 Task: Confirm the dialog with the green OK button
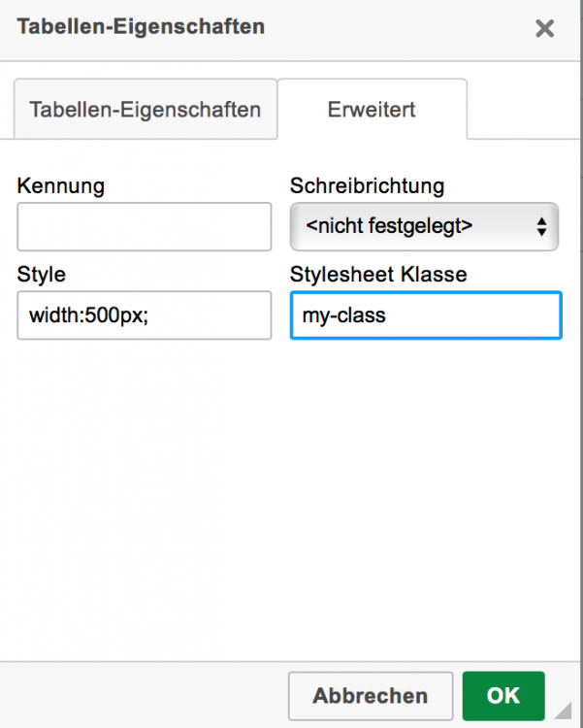point(503,696)
